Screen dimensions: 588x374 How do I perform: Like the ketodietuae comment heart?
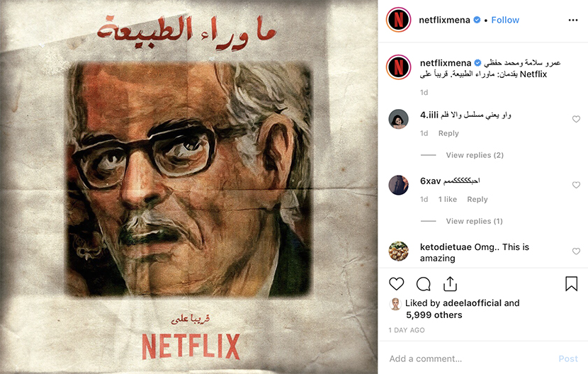576,251
